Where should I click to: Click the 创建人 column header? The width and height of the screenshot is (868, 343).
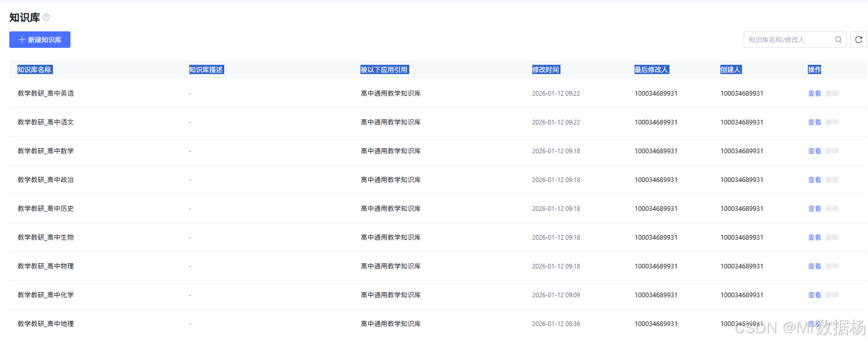[x=731, y=69]
